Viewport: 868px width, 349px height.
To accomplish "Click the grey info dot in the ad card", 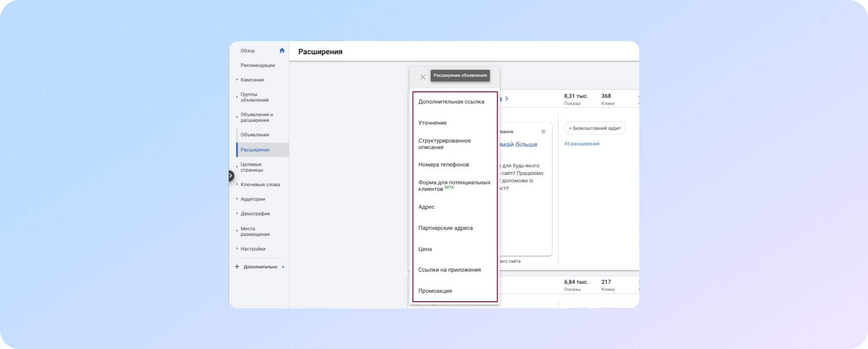I will 543,131.
